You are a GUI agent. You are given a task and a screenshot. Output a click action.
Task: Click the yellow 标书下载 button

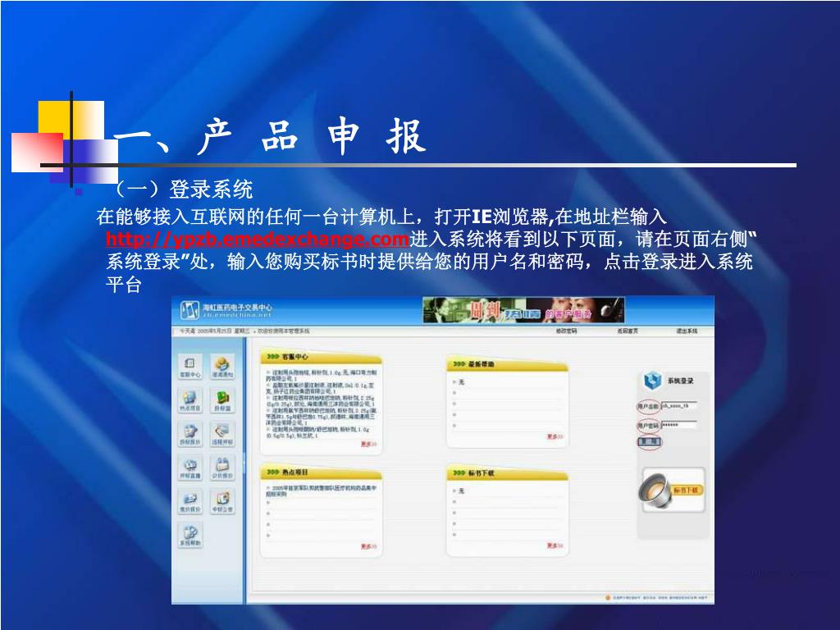click(686, 491)
